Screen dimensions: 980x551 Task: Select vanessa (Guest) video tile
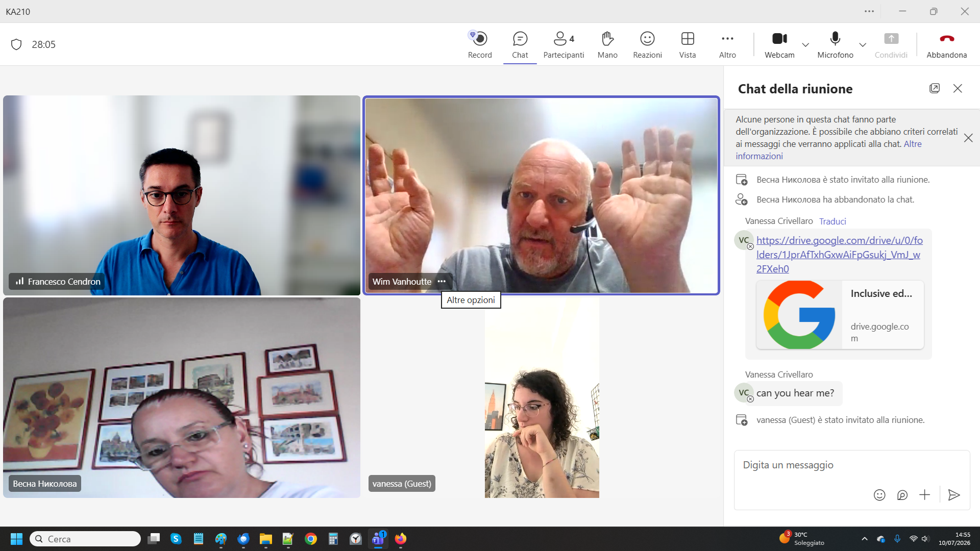542,398
